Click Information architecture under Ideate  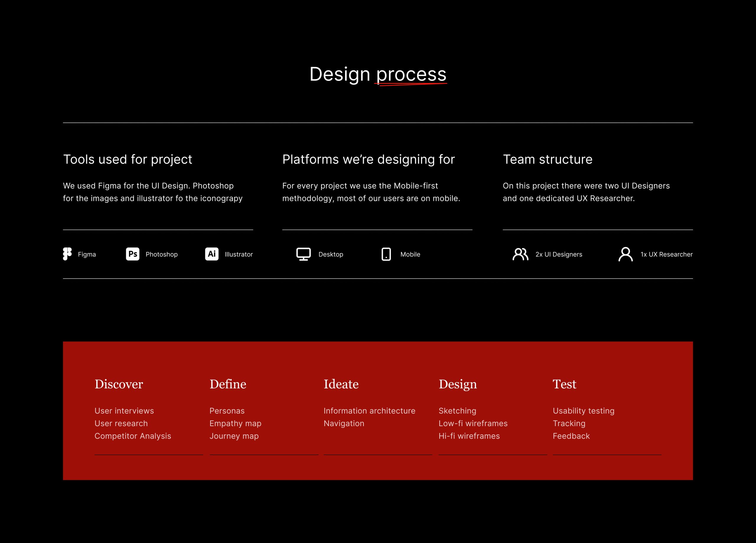point(369,411)
